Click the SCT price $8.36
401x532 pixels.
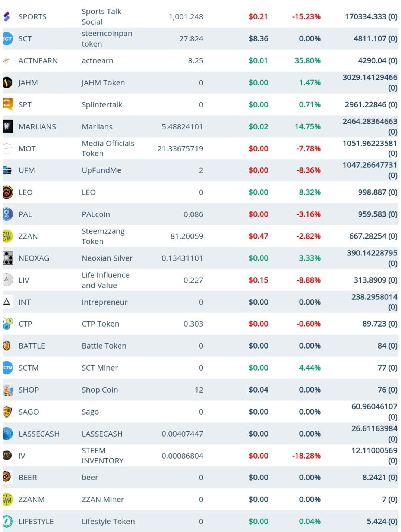pyautogui.click(x=258, y=38)
